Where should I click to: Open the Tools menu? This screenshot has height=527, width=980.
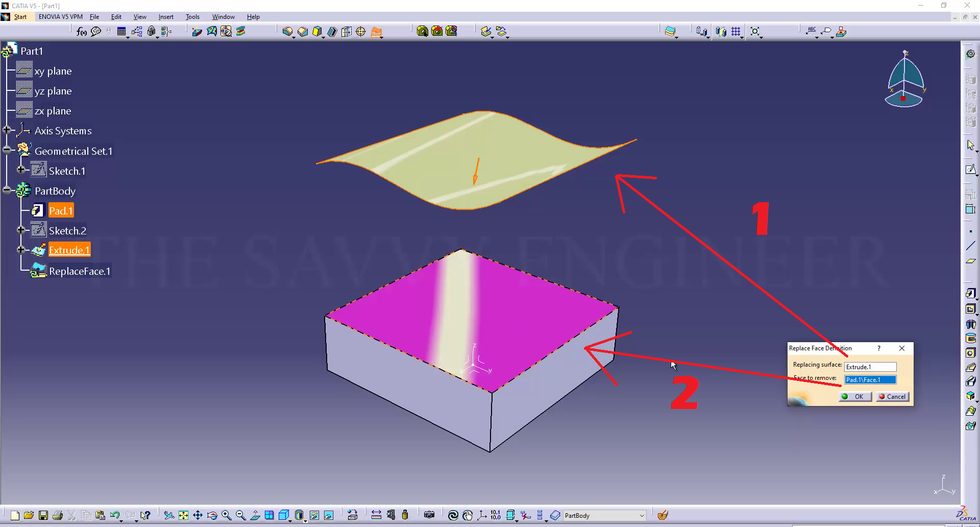(192, 17)
